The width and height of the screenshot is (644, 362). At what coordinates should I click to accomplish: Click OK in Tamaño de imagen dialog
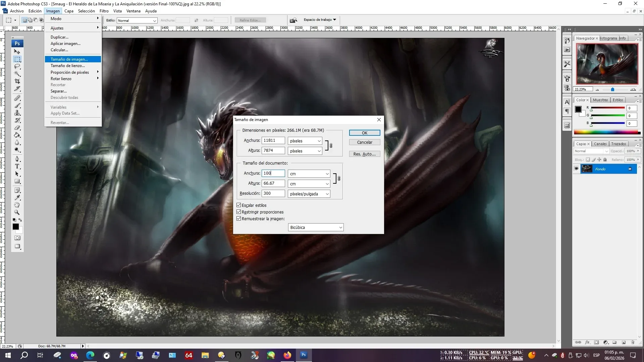point(365,133)
